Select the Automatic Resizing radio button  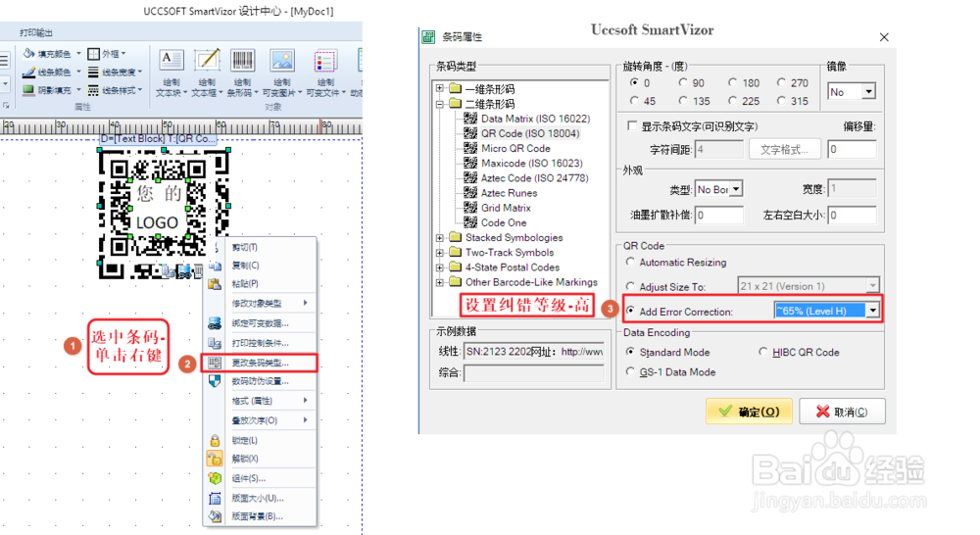coord(630,262)
